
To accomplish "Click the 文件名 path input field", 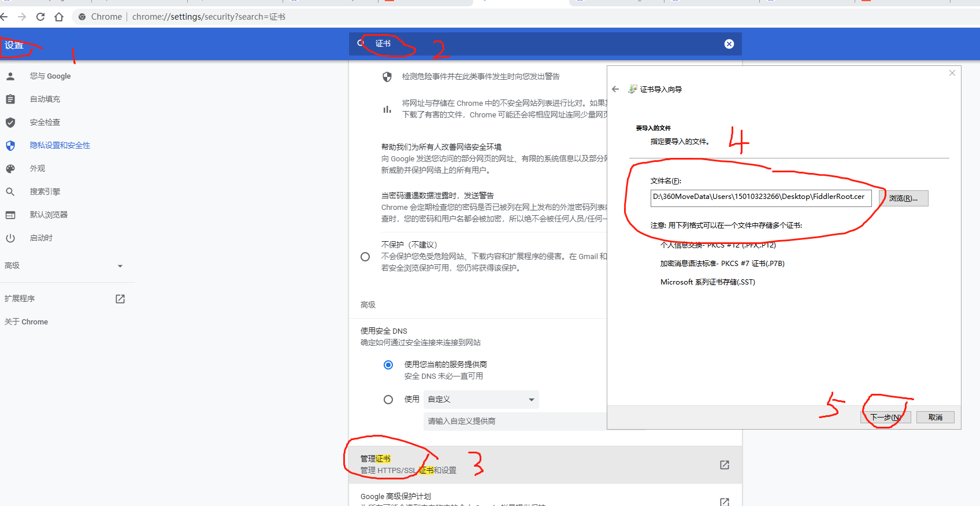I will pyautogui.click(x=761, y=198).
